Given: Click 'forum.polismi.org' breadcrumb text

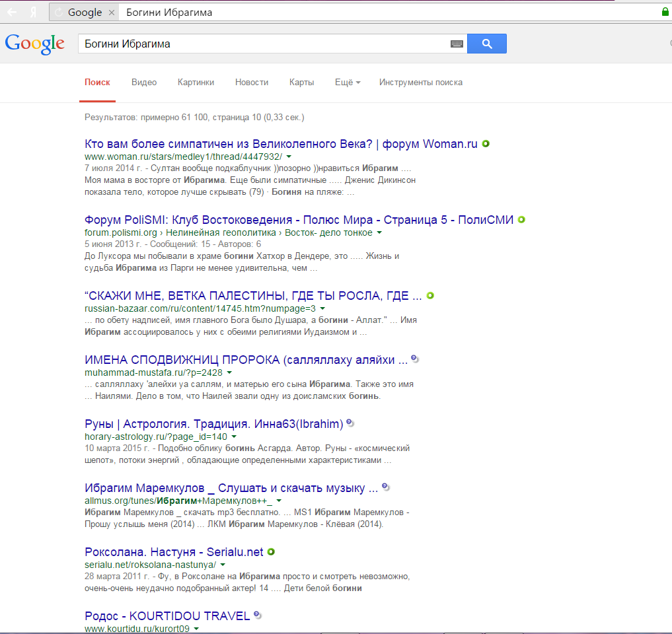Looking at the screenshot, I should click(121, 232).
